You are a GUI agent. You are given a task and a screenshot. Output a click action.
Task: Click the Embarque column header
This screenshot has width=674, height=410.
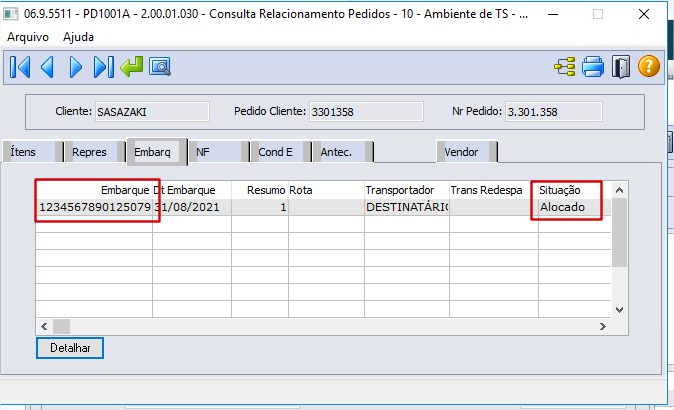tap(94, 190)
